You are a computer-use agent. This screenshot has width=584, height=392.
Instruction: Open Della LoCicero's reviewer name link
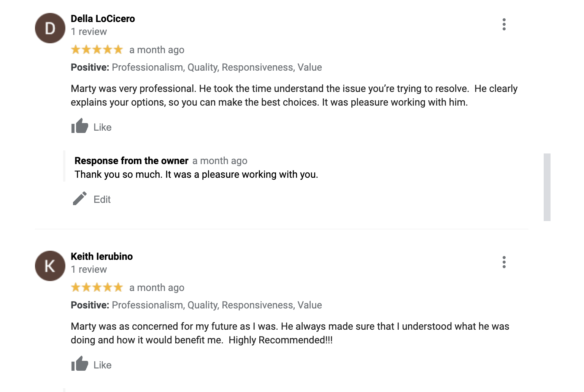tap(103, 19)
